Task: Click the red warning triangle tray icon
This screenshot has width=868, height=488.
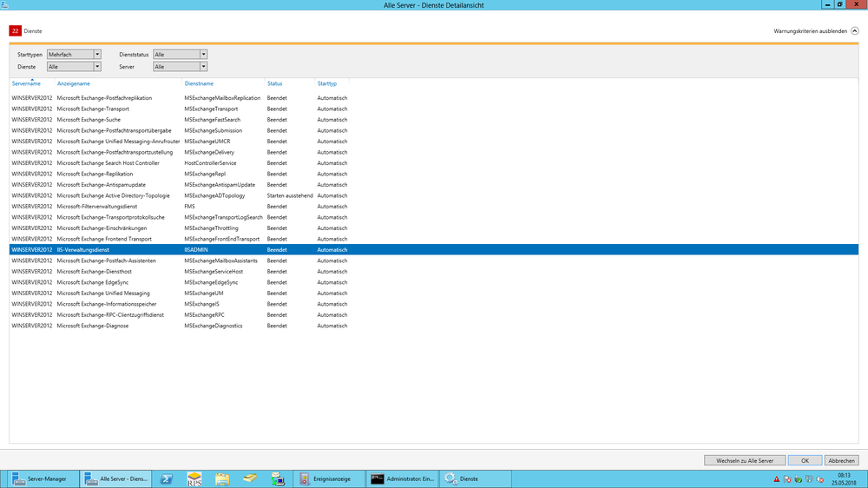Action: 777,479
